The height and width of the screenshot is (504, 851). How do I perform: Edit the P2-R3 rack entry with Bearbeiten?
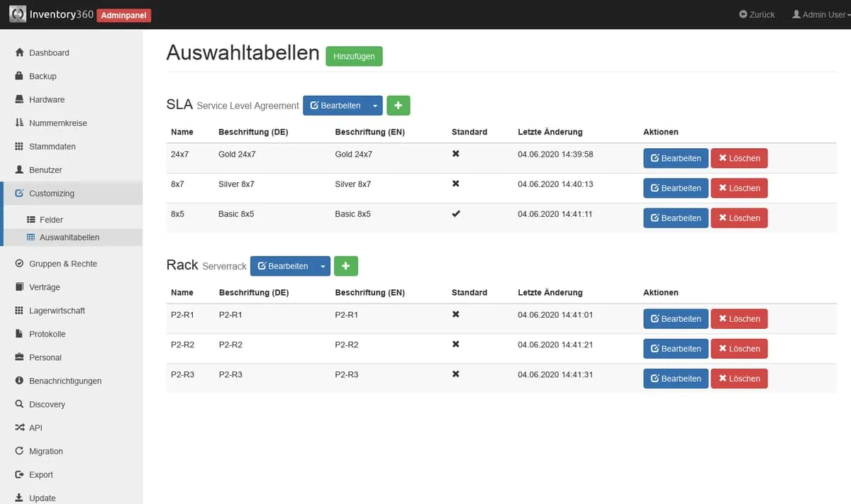click(x=675, y=379)
